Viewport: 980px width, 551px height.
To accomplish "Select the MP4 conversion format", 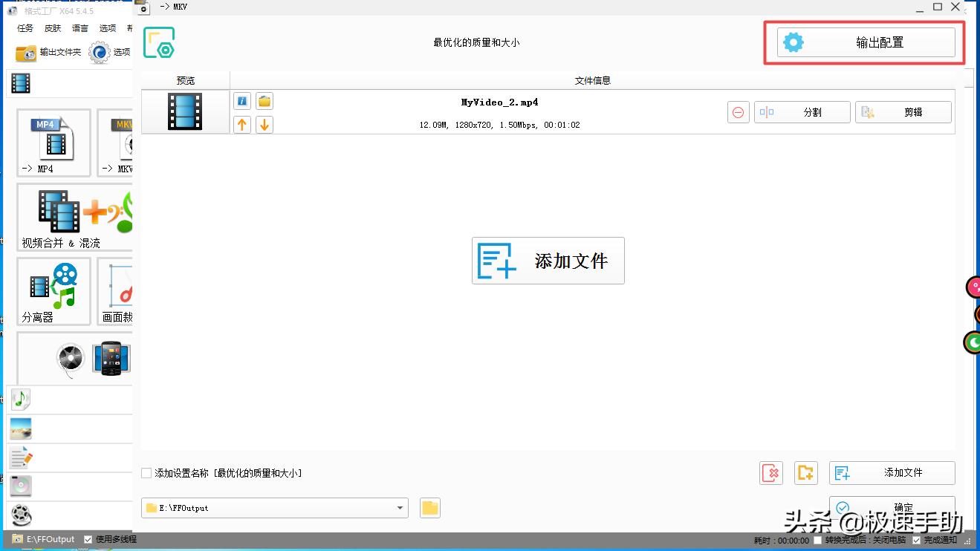I will click(53, 143).
